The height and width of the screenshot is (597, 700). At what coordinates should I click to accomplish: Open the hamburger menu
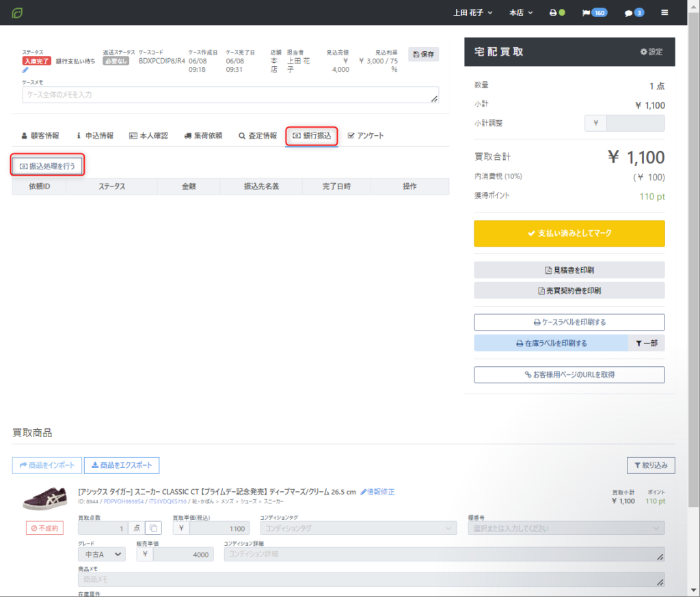(664, 12)
